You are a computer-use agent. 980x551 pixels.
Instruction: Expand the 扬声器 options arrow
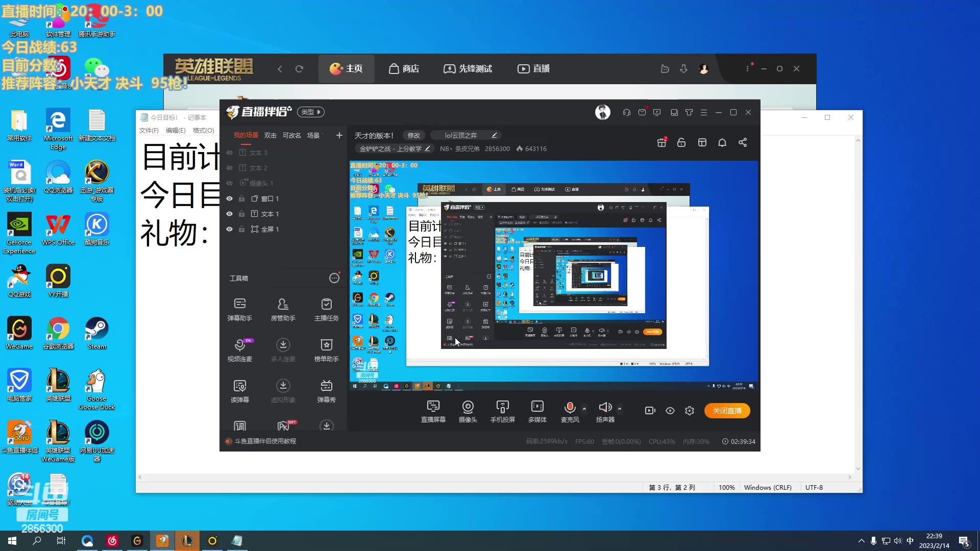click(620, 409)
